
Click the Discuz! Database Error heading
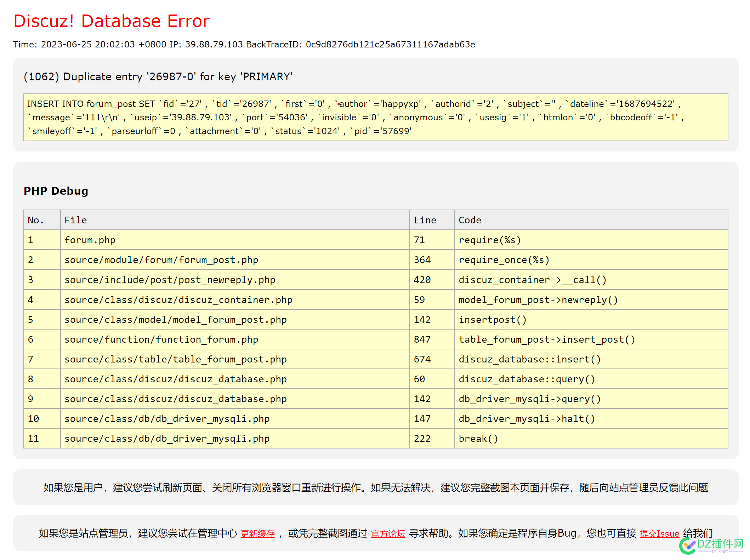click(112, 21)
